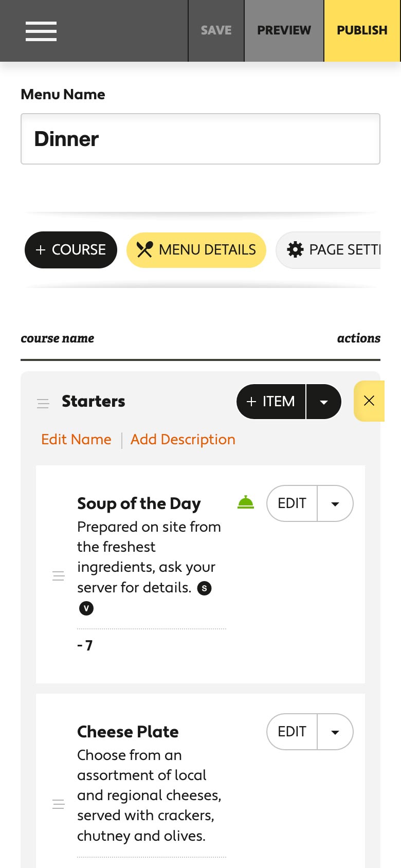This screenshot has height=868, width=401.
Task: Click the crossed-utensils icon on Menu Details
Action: pyautogui.click(x=145, y=250)
